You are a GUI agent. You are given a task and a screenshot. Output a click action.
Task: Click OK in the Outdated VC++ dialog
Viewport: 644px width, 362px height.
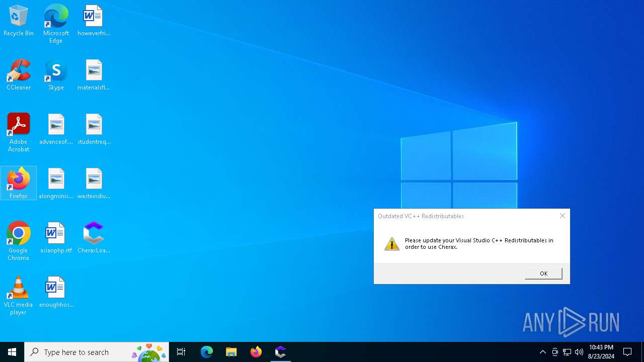tap(543, 274)
